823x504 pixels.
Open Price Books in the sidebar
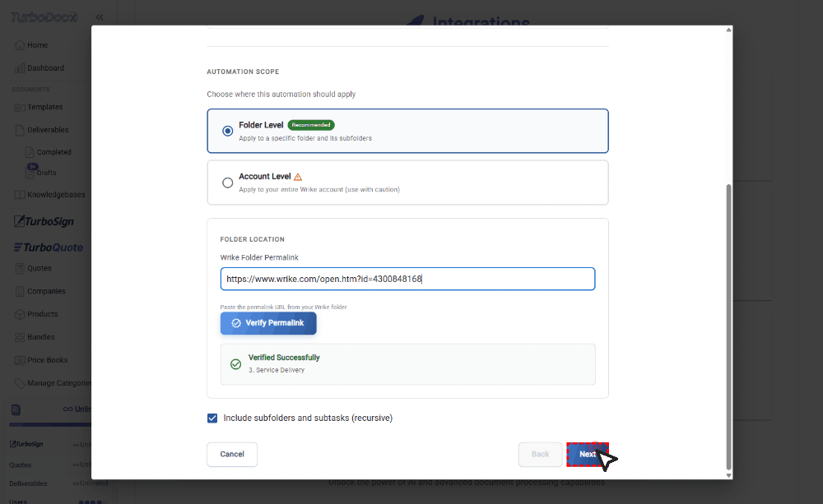click(49, 359)
